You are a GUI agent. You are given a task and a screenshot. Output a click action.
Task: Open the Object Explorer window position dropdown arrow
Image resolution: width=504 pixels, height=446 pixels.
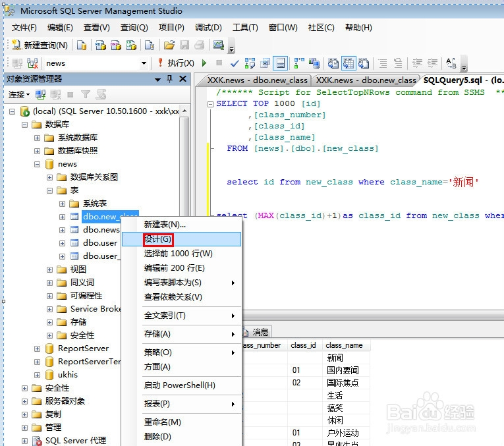(x=157, y=79)
